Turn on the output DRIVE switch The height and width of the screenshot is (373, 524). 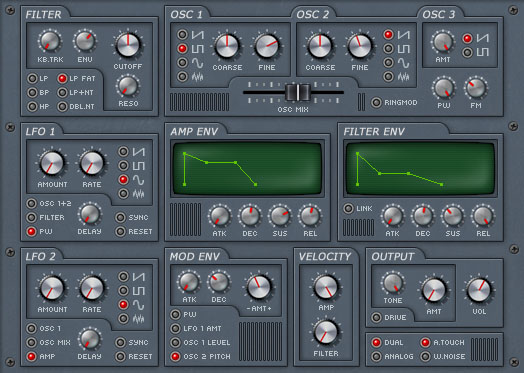pyautogui.click(x=376, y=317)
